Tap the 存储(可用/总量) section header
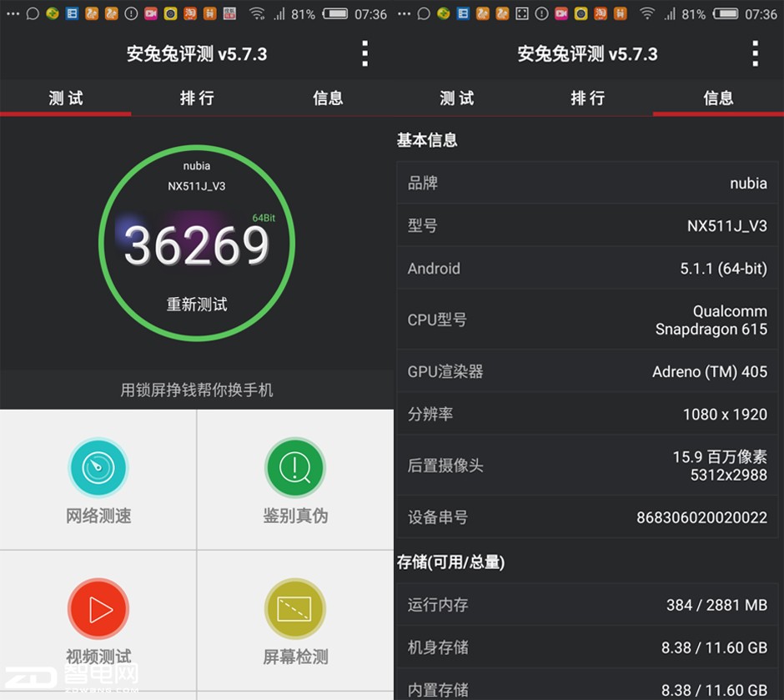784x700 pixels. (x=450, y=562)
